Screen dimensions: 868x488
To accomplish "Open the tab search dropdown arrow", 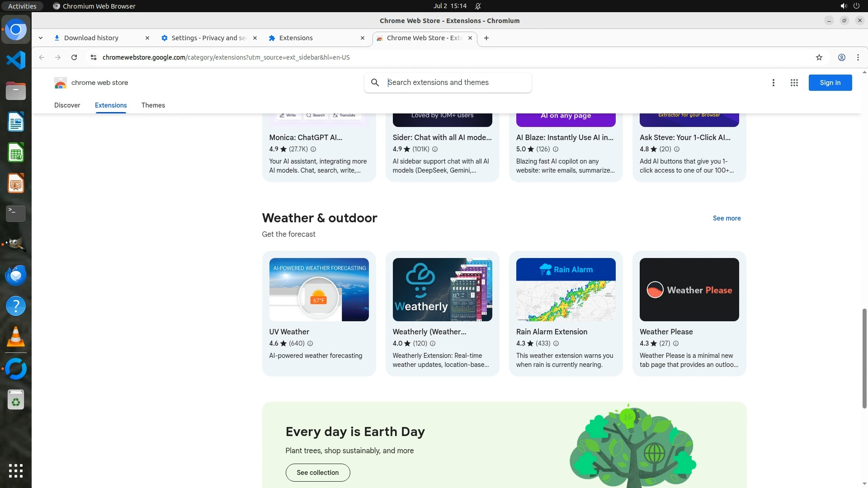I will [x=41, y=38].
